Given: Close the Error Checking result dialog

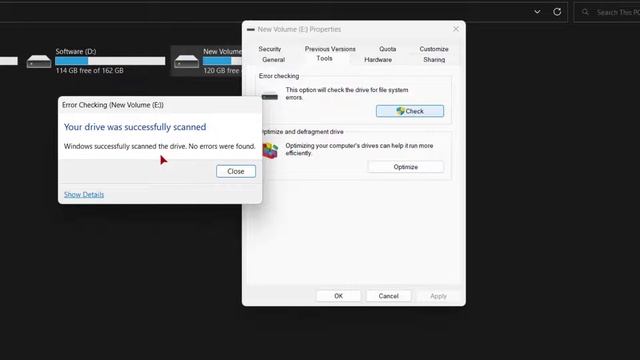Looking at the screenshot, I should 236,171.
